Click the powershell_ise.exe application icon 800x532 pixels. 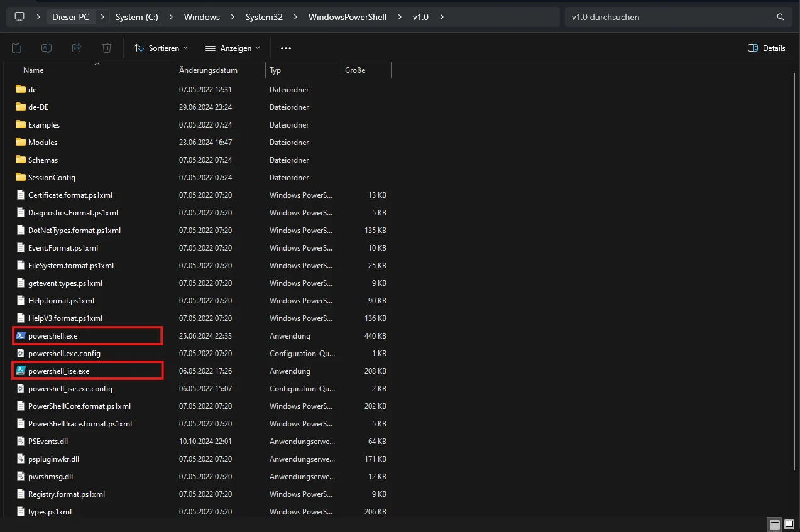click(x=21, y=371)
